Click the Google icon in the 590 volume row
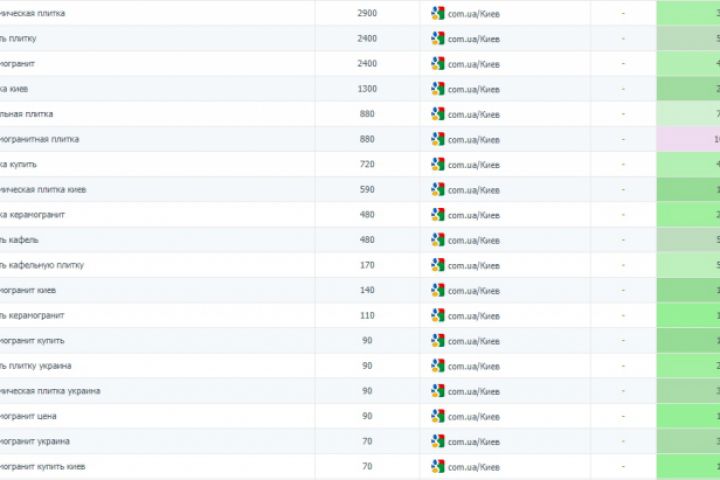This screenshot has width=720, height=480. [438, 190]
